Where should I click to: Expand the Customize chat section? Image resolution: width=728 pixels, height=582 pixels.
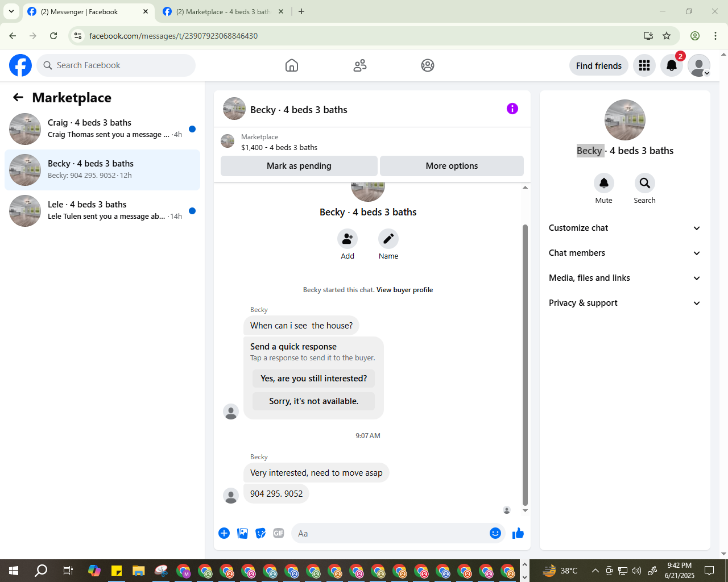pyautogui.click(x=624, y=228)
